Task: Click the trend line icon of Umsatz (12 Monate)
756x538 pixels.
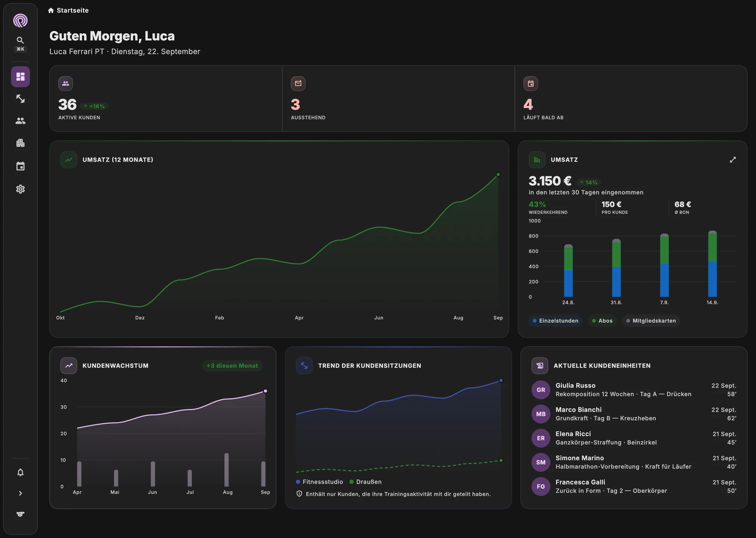Action: (69, 160)
